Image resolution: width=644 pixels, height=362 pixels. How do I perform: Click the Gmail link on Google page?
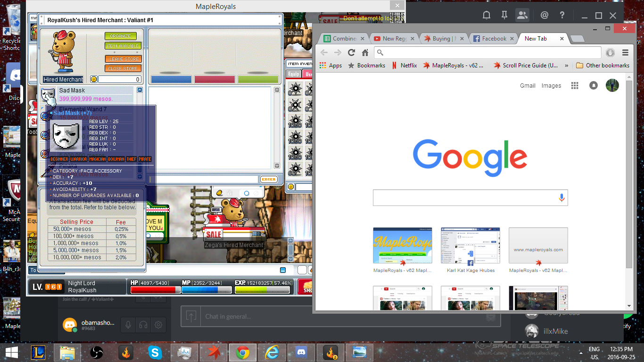[x=528, y=86]
